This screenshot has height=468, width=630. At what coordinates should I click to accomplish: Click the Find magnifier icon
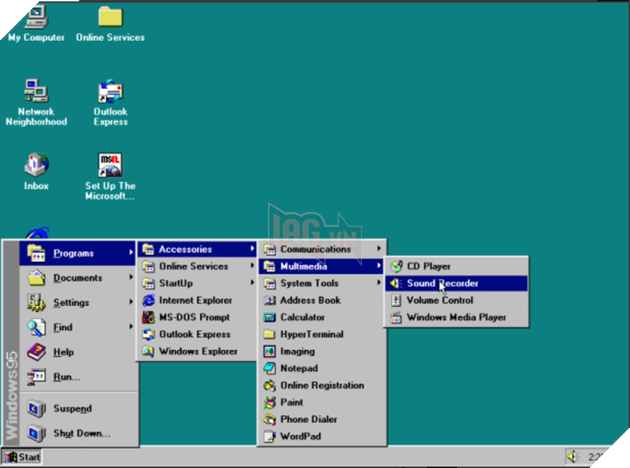point(37,327)
